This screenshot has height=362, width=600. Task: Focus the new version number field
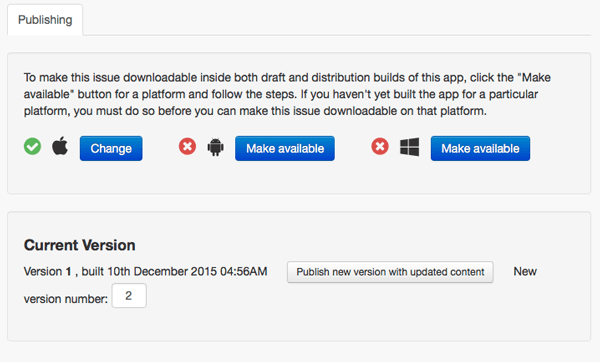pyautogui.click(x=129, y=295)
